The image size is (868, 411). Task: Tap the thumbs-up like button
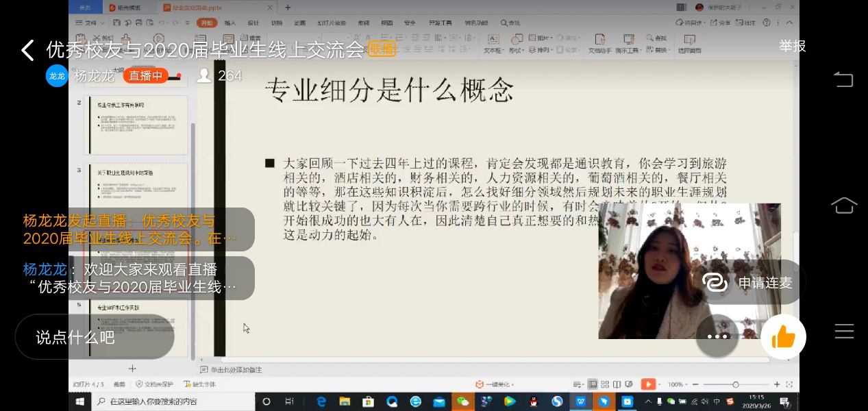coord(783,336)
